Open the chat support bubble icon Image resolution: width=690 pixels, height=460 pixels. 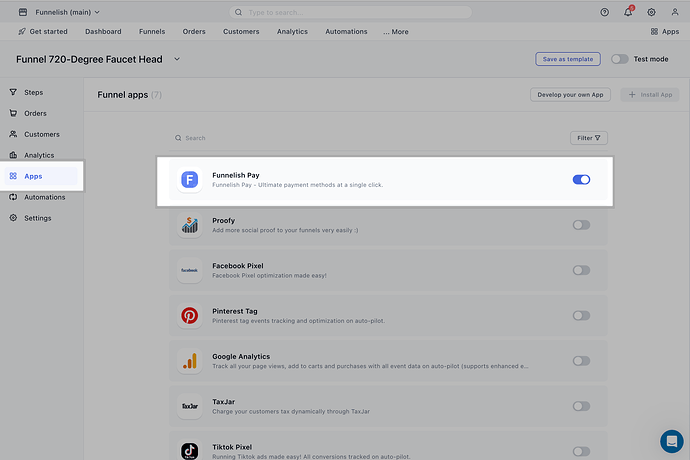[671, 441]
